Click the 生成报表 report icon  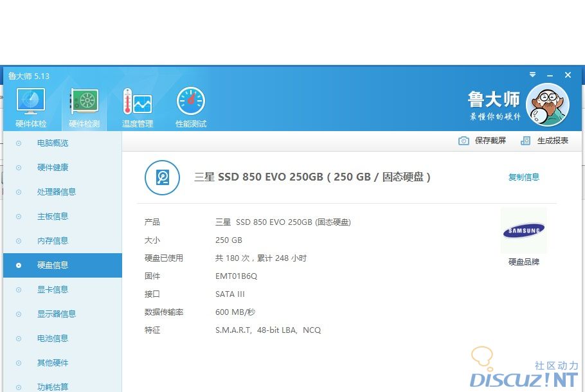pyautogui.click(x=525, y=141)
